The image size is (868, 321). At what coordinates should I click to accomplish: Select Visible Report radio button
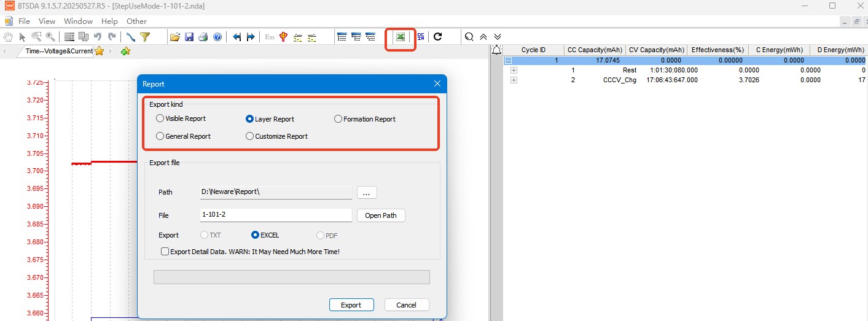tap(160, 118)
